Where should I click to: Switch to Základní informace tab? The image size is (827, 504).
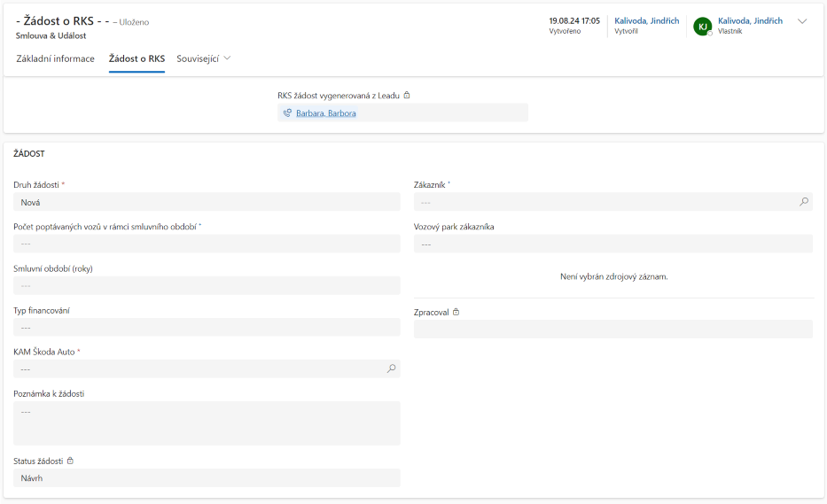56,58
